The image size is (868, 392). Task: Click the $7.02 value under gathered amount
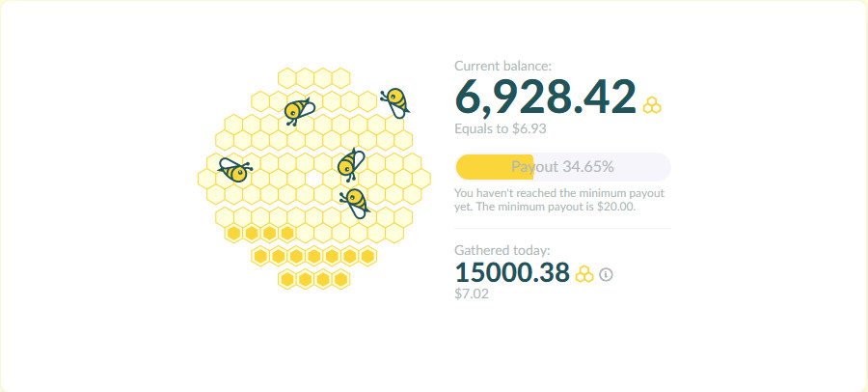472,294
